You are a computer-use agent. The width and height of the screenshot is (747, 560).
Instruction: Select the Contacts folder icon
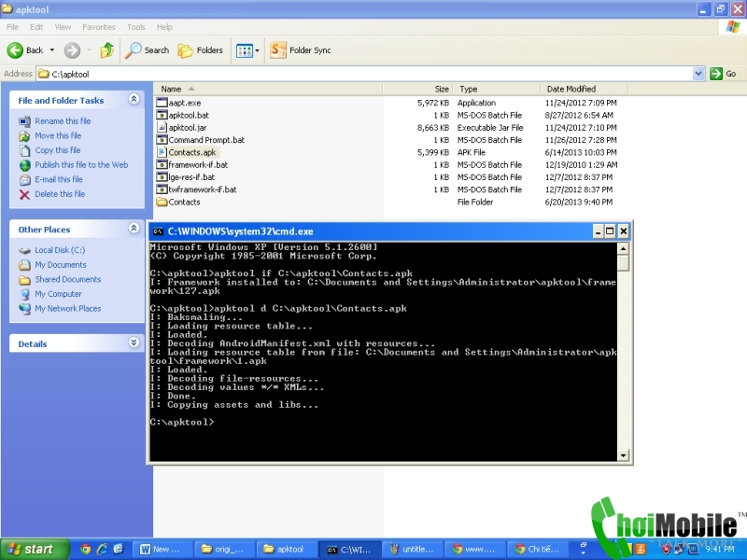coord(162,202)
